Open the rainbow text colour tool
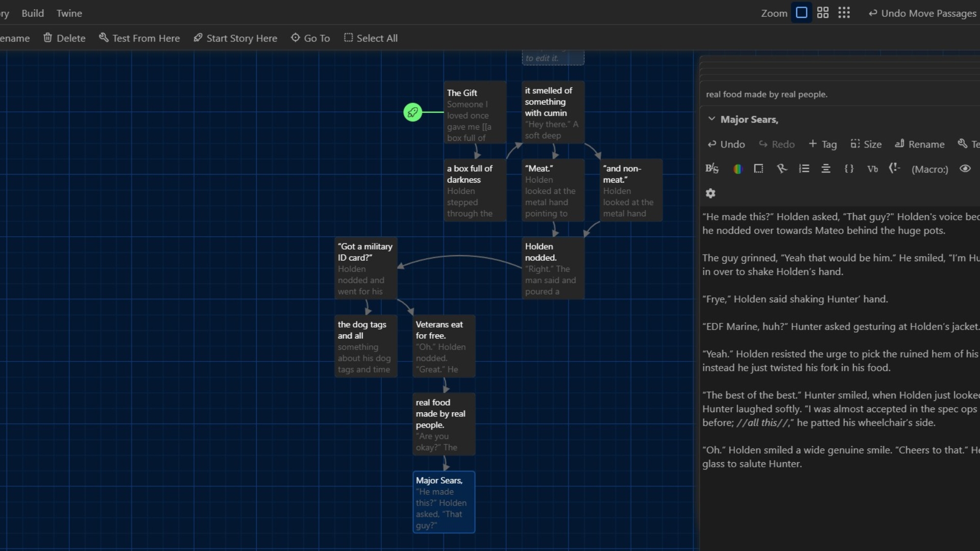This screenshot has height=551, width=980. pyautogui.click(x=737, y=169)
